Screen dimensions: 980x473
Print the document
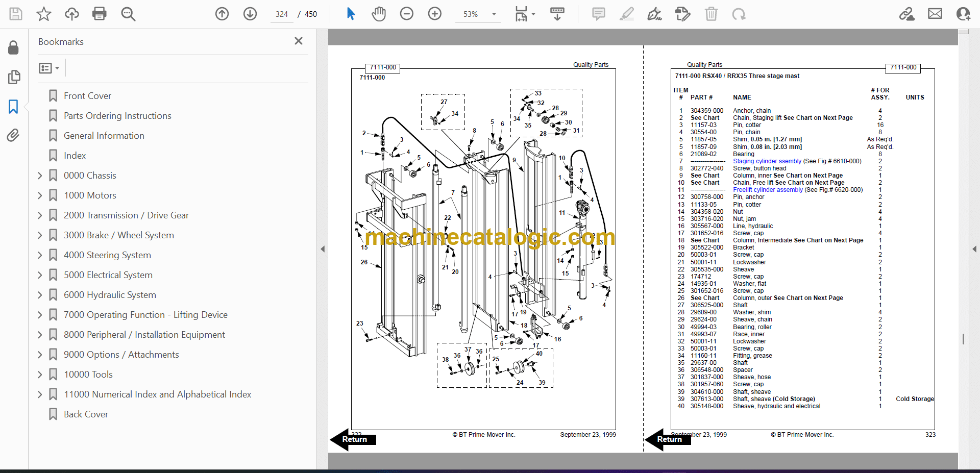pyautogui.click(x=100, y=14)
